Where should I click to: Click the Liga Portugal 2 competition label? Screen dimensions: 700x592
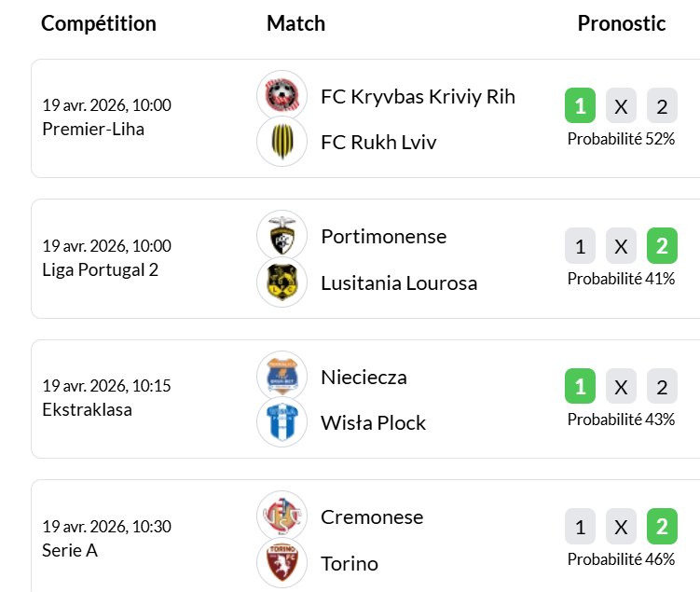(101, 269)
